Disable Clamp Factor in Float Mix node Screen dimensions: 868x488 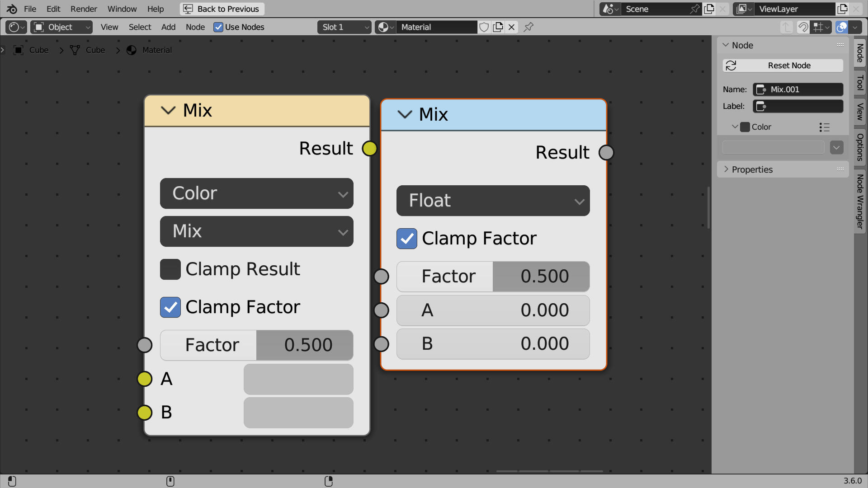[x=407, y=239]
